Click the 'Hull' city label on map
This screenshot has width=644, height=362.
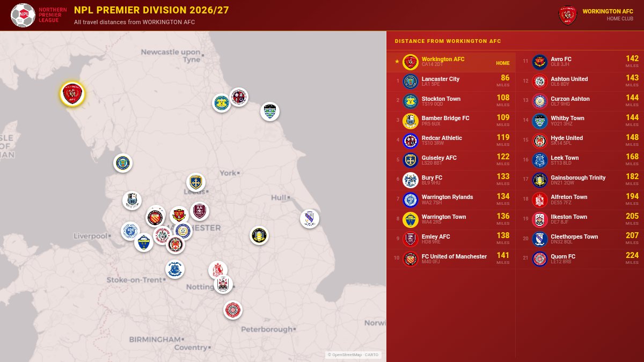click(x=279, y=197)
